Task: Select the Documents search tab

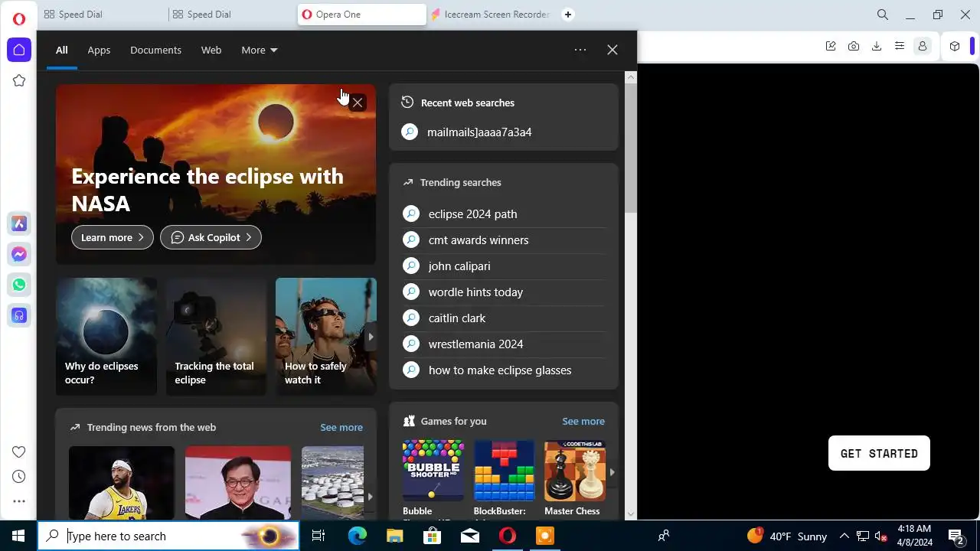Action: 155,50
